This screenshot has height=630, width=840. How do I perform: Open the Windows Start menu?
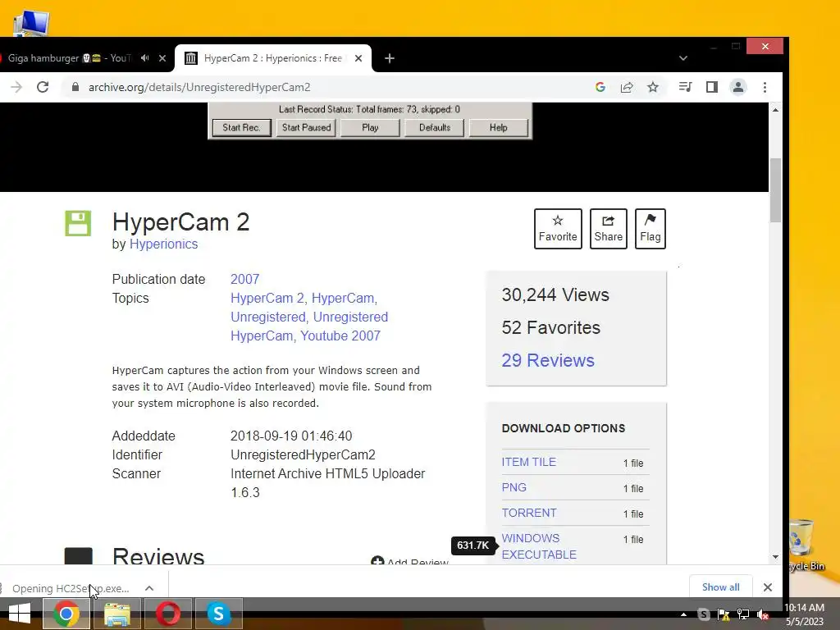pos(20,614)
